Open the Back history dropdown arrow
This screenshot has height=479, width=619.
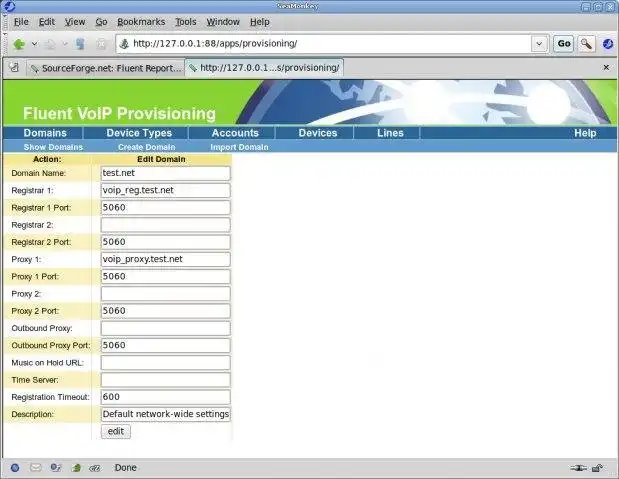pyautogui.click(x=35, y=44)
